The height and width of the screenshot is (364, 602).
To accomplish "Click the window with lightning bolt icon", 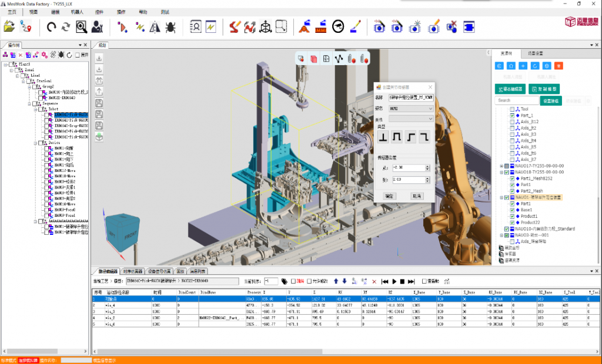I will pyautogui.click(x=211, y=27).
